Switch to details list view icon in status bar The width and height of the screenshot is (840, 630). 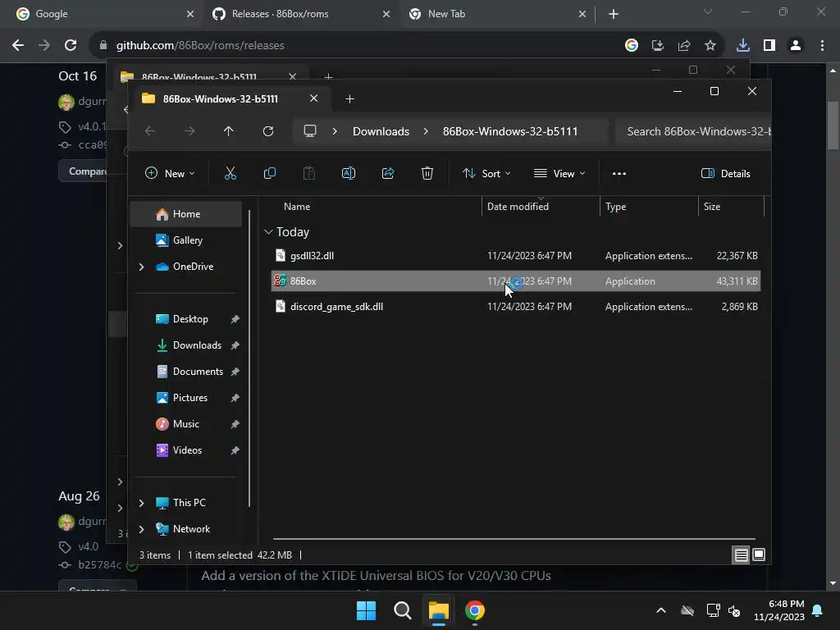[741, 555]
